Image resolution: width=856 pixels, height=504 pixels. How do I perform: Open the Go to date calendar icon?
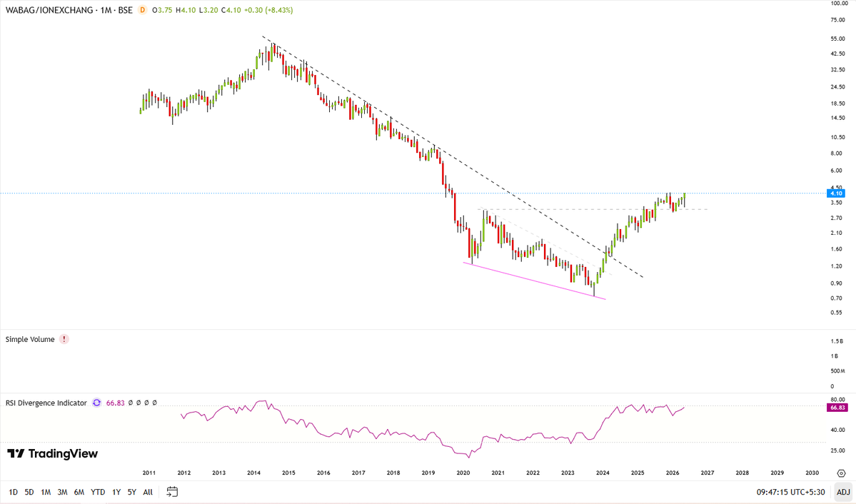[x=172, y=492]
